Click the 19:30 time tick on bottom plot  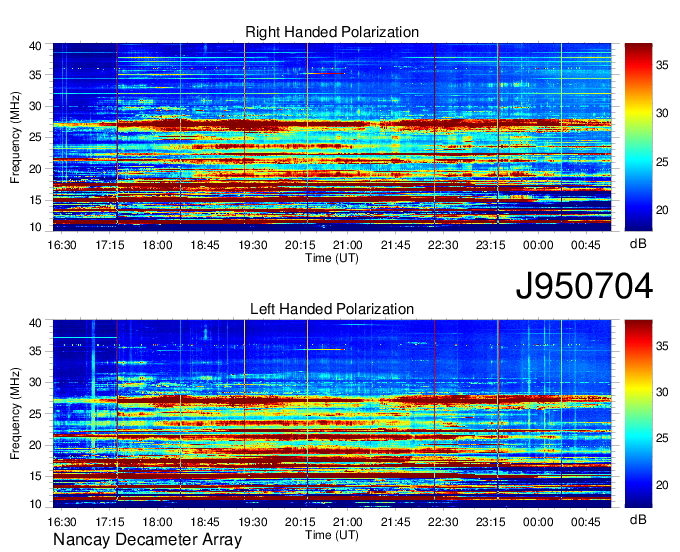point(252,522)
